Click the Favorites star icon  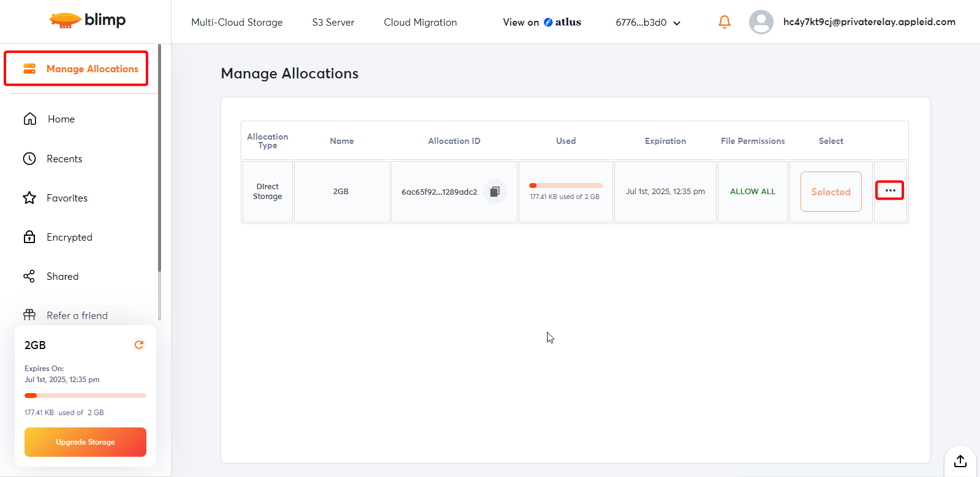click(29, 198)
